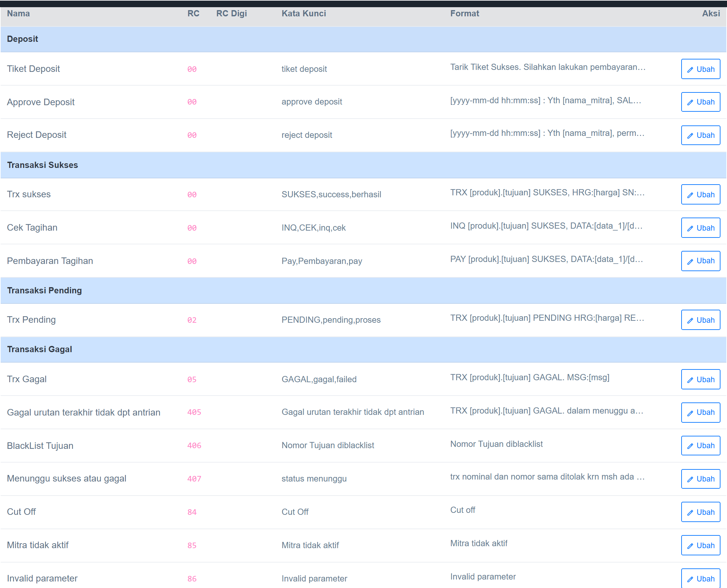The image size is (727, 588).
Task: Click Ubah button for Tiket Deposit
Action: tap(700, 69)
